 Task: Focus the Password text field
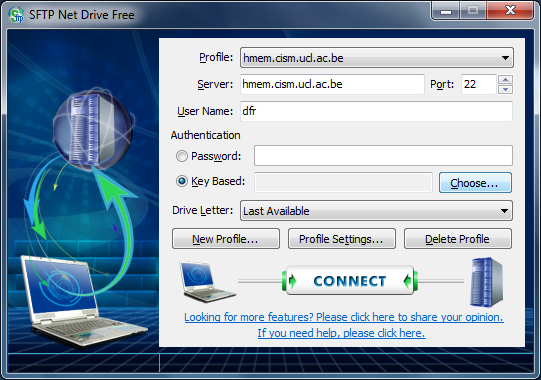tap(383, 156)
